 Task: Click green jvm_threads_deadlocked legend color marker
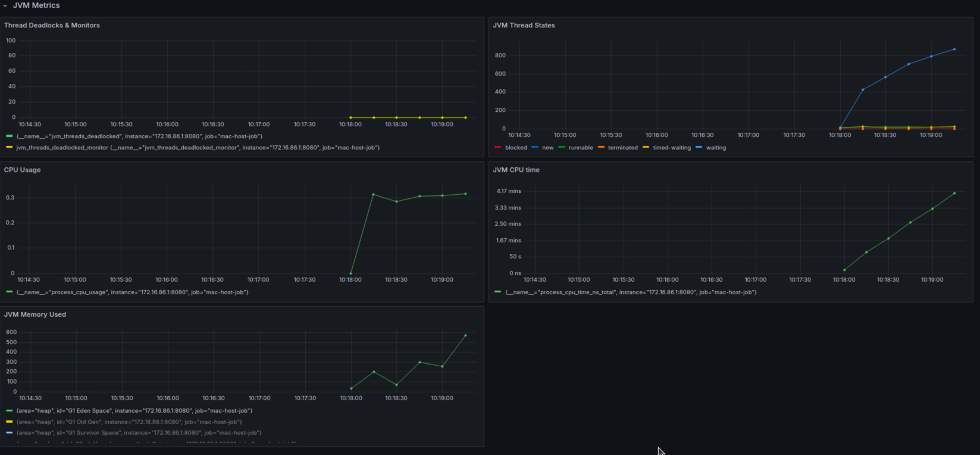pos(9,136)
